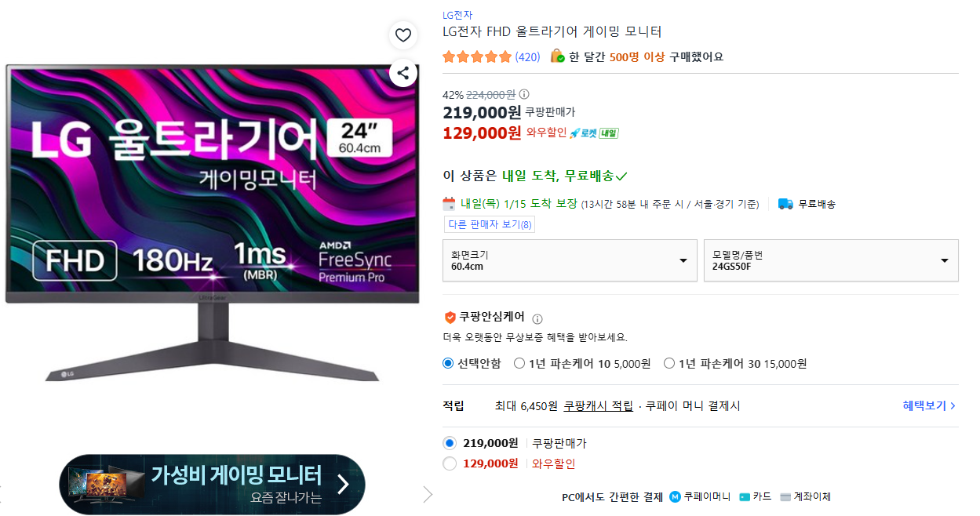
Task: Click the heart wishlist icon
Action: 403,35
